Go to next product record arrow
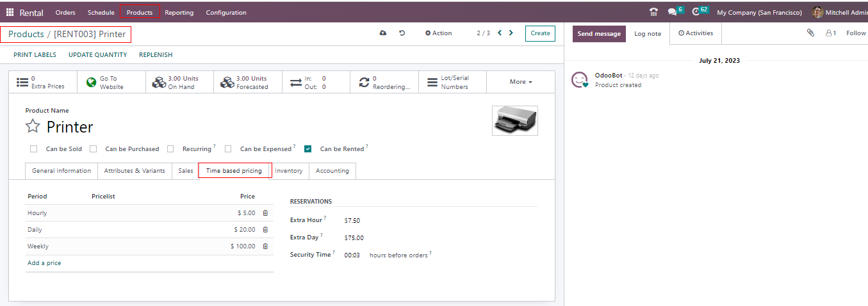Image resolution: width=868 pixels, height=306 pixels. coord(511,33)
